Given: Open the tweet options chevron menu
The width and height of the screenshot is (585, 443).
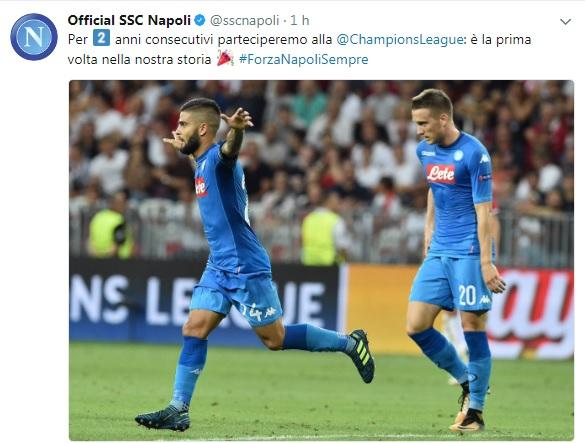Looking at the screenshot, I should coord(566,22).
